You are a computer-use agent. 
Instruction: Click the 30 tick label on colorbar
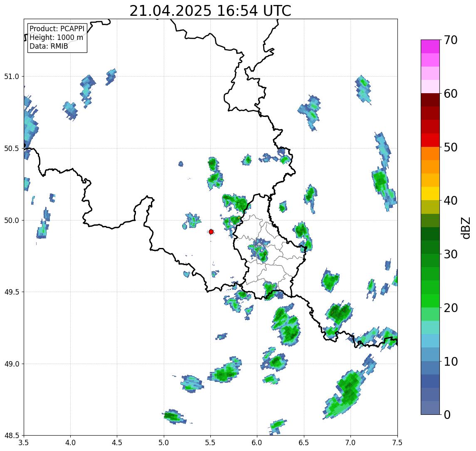[x=451, y=254]
